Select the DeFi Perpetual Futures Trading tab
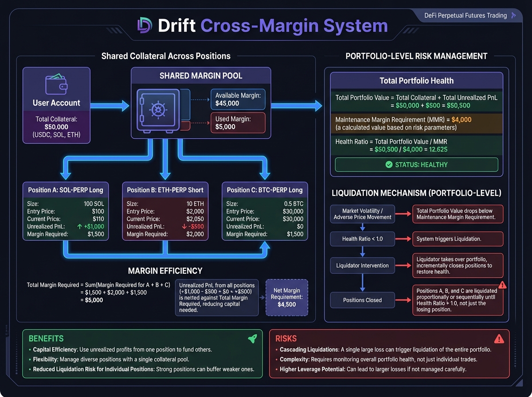This screenshot has height=397, width=532. pyautogui.click(x=465, y=16)
